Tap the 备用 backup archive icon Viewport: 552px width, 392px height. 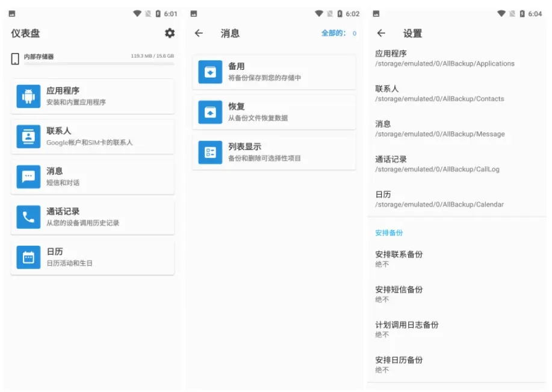210,72
